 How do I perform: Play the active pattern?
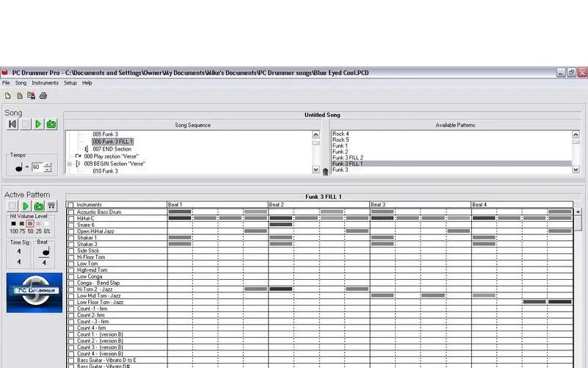(26, 206)
